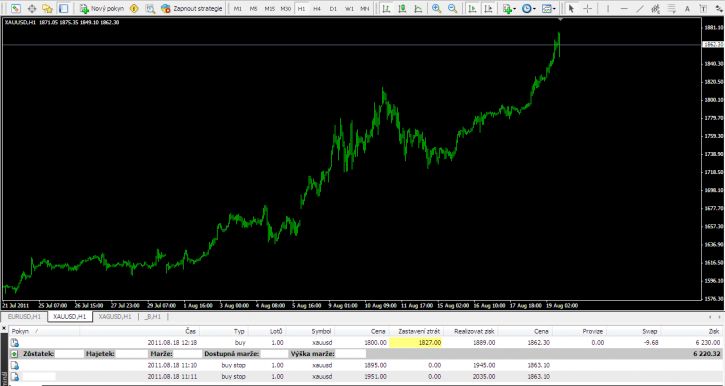Image resolution: width=725 pixels, height=386 pixels.
Task: Select the crosshair tool
Action: coord(587,8)
